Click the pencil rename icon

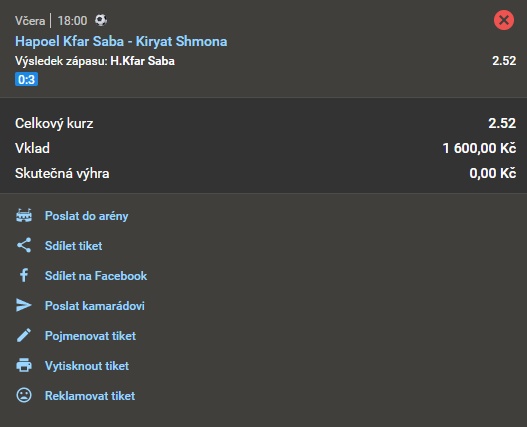tap(24, 335)
